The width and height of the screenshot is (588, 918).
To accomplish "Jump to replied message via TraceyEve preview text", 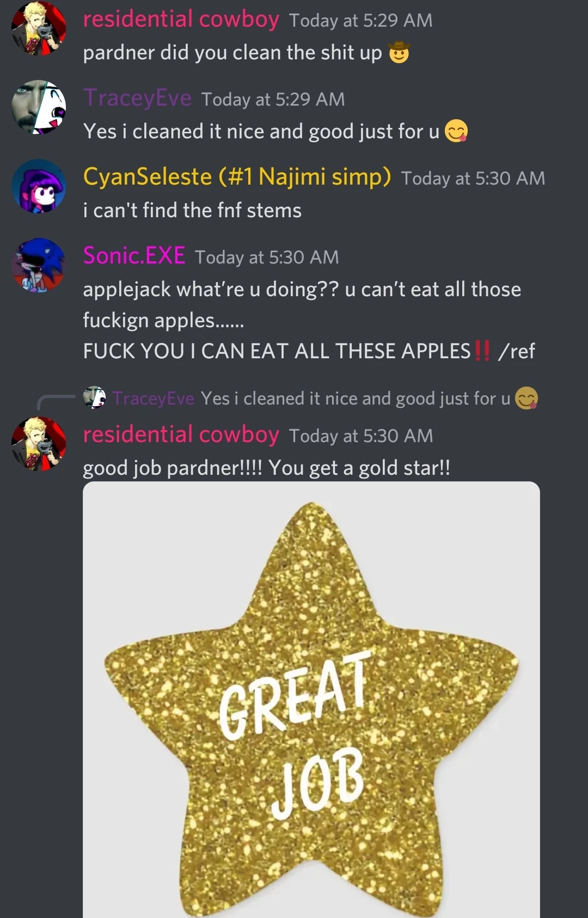I will click(x=355, y=398).
